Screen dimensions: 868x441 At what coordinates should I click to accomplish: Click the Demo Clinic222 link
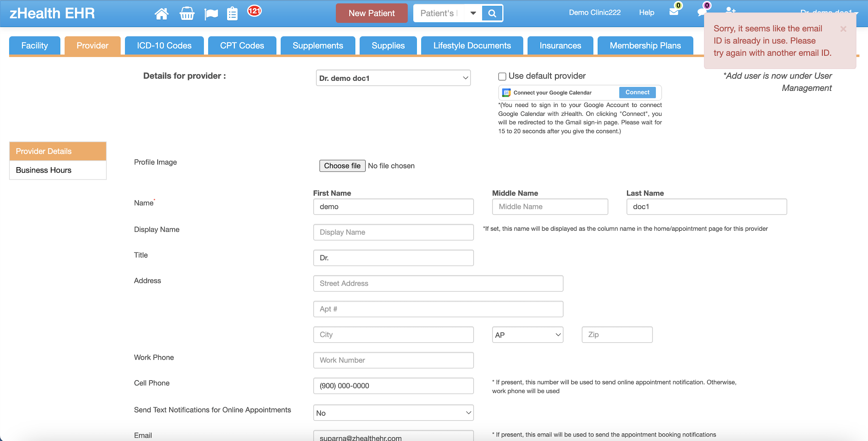coord(594,12)
